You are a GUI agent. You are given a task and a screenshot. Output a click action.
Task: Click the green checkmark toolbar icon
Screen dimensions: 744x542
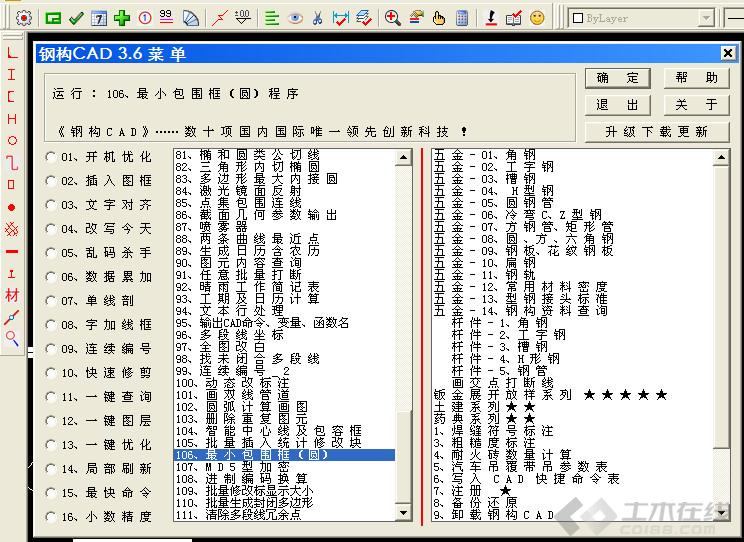pos(76,18)
